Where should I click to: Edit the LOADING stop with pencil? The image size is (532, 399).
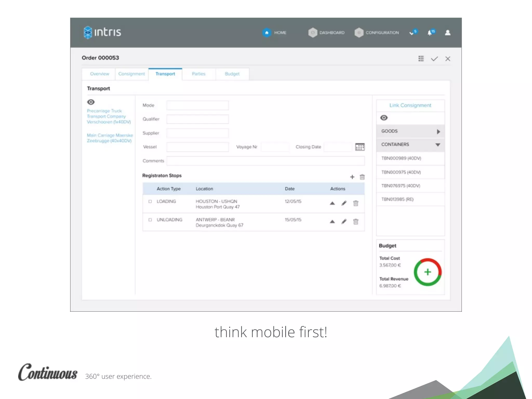[x=344, y=203]
